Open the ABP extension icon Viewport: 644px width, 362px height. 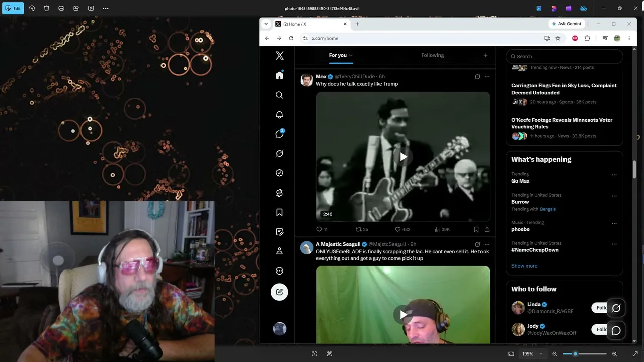click(x=575, y=38)
